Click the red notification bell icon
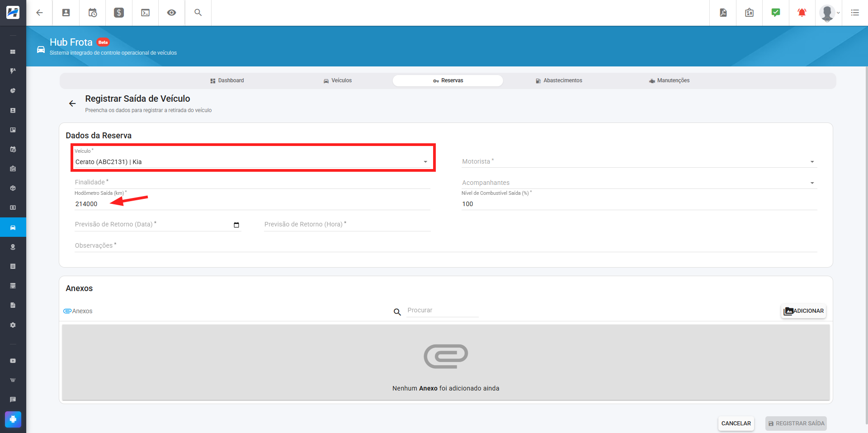 tap(802, 13)
